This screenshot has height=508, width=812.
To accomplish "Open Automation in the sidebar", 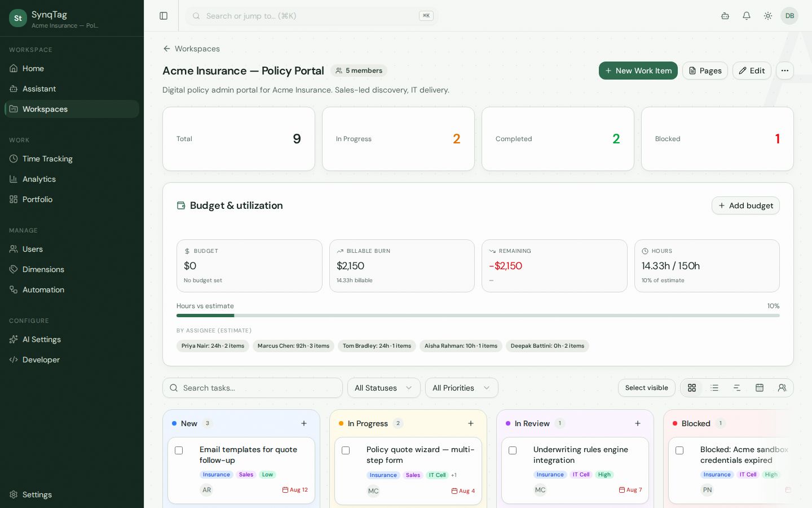I will (72, 290).
